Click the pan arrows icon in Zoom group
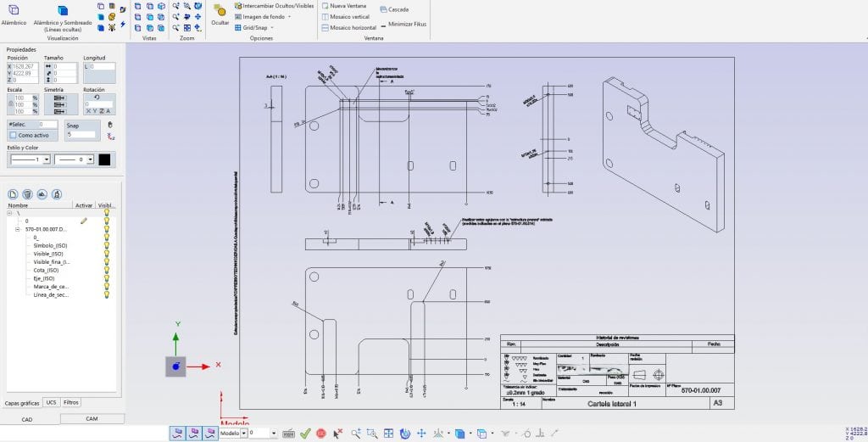 198,17
